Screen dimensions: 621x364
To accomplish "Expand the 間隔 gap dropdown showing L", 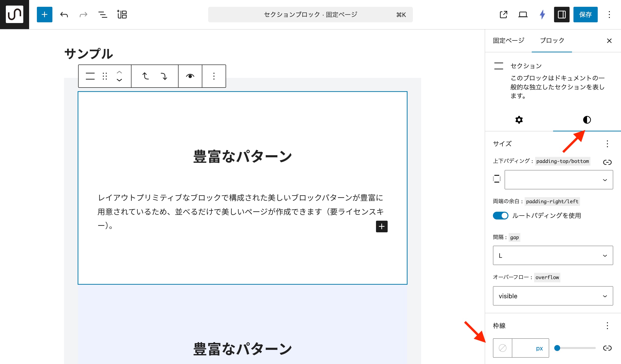I will [x=553, y=255].
